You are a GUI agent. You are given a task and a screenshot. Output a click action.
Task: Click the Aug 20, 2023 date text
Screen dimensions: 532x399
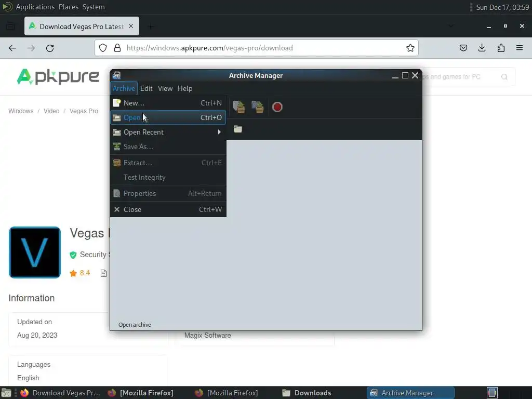pyautogui.click(x=37, y=335)
